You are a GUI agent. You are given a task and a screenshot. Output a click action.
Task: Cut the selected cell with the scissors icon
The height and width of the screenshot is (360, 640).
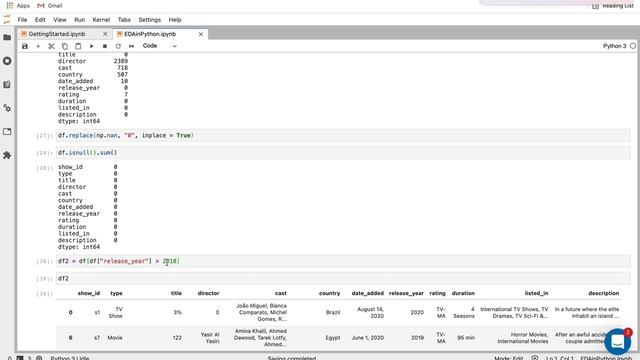click(51, 46)
